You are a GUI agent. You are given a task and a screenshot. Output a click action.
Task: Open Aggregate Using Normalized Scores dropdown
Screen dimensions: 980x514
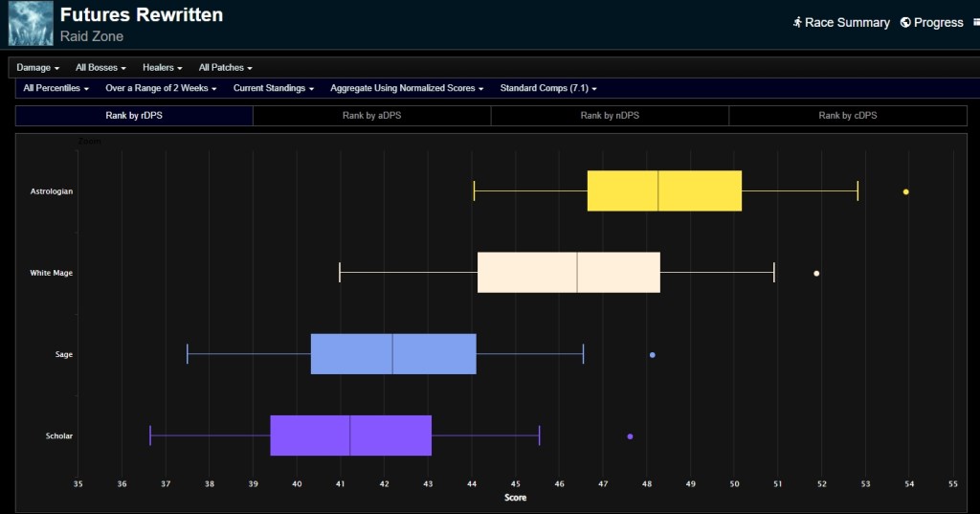click(x=407, y=88)
